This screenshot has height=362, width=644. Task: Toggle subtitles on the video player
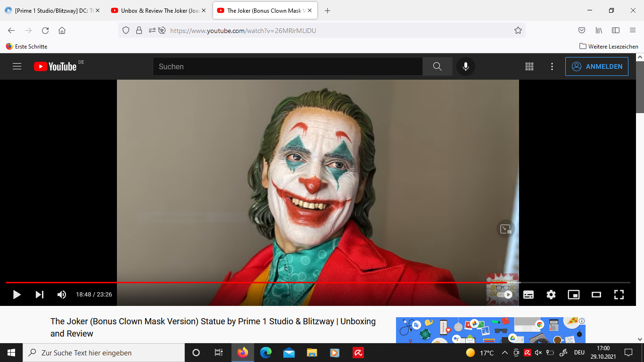528,295
